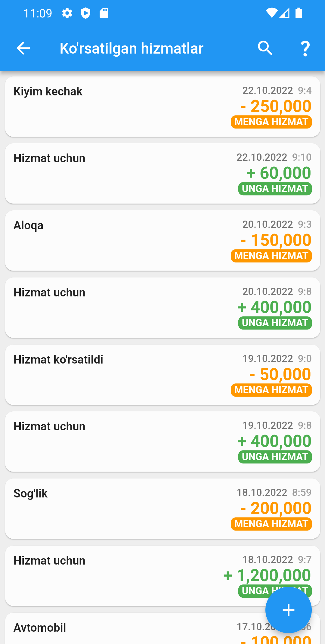This screenshot has width=325, height=644.
Task: Tap the settings gear in status bar
Action: coord(67,13)
